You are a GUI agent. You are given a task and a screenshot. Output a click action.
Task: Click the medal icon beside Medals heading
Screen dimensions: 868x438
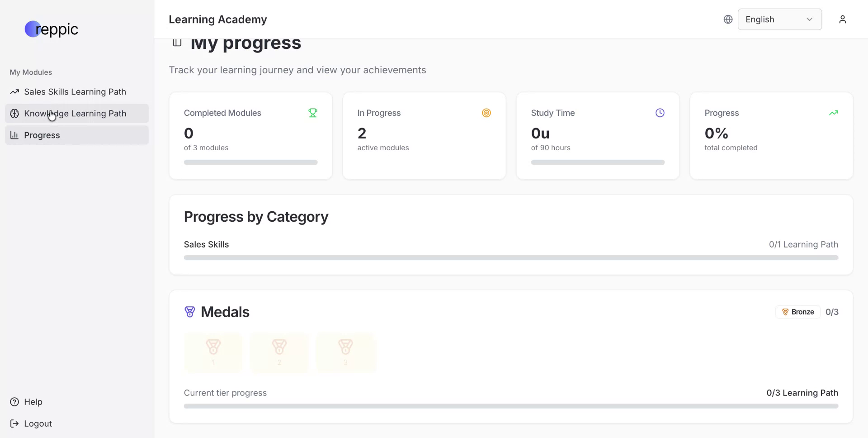click(190, 312)
